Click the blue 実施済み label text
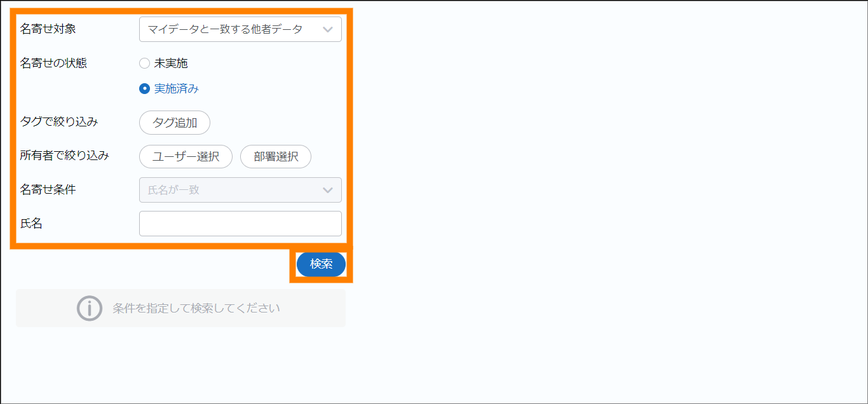 tap(177, 89)
